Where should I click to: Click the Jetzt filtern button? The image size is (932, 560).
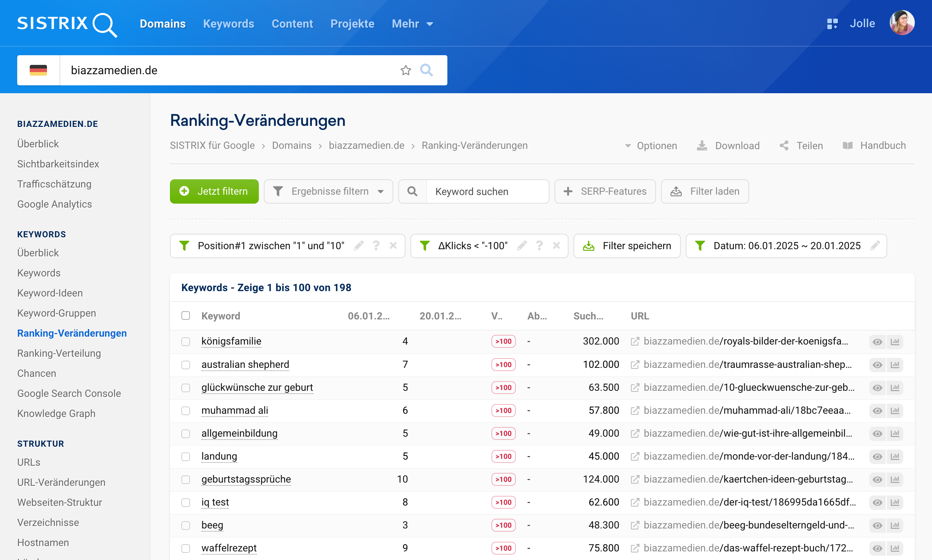[x=214, y=191]
